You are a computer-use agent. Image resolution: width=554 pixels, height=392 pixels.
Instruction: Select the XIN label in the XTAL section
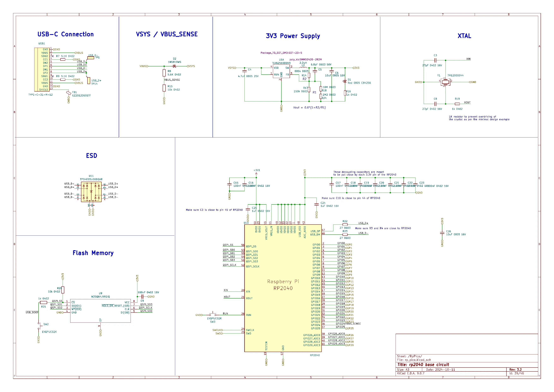click(468, 59)
